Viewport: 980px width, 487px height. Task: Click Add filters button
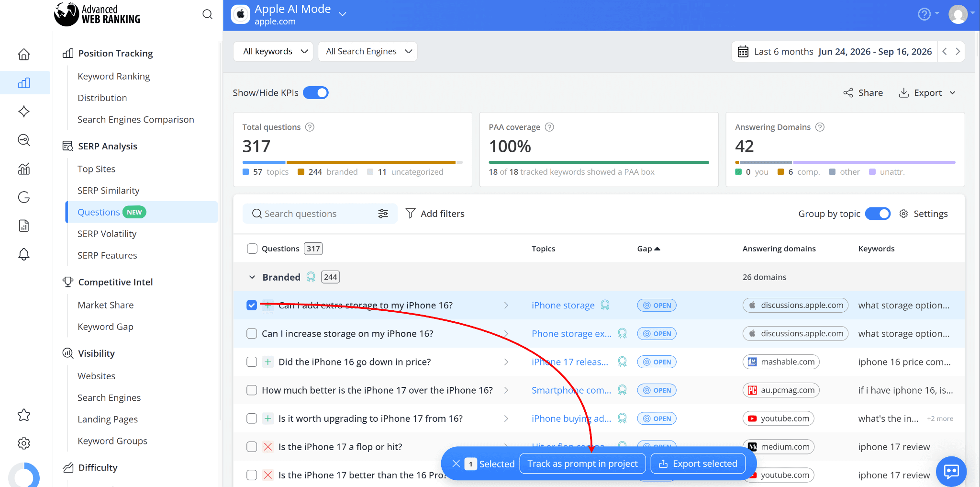[435, 214]
